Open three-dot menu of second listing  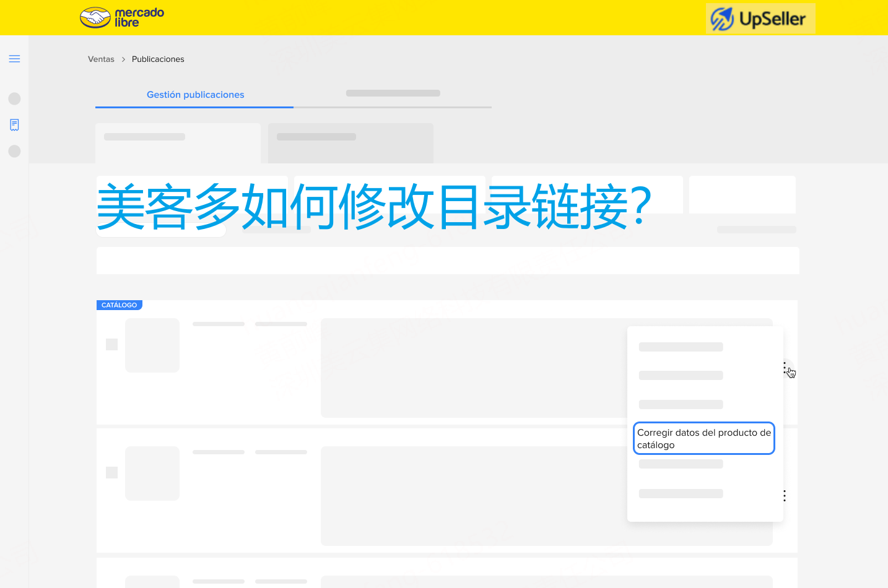pyautogui.click(x=785, y=496)
